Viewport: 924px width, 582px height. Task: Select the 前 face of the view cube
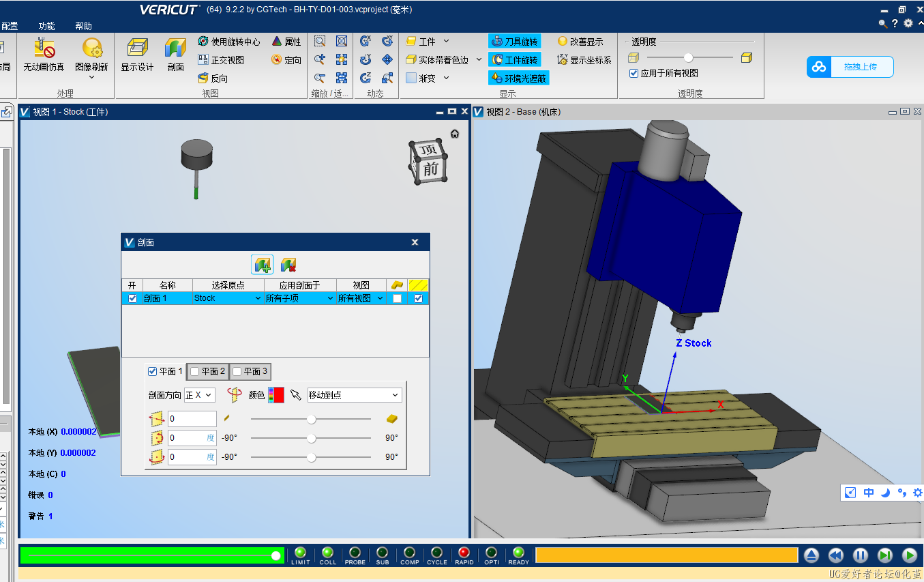(430, 169)
